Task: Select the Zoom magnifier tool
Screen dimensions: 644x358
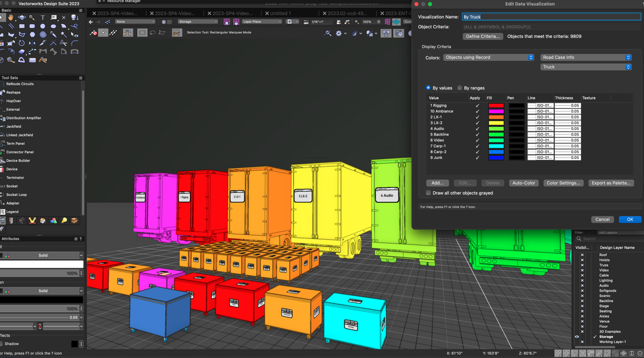Action: click(32, 17)
